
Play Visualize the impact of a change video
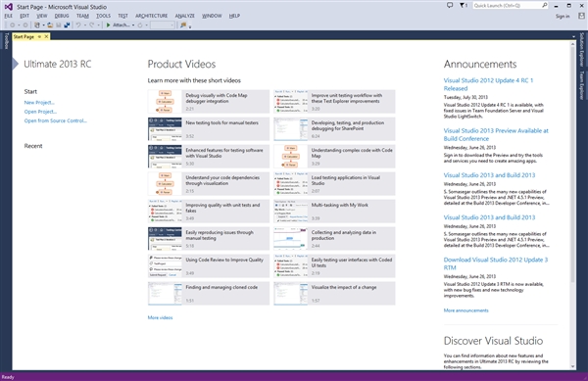(x=334, y=293)
